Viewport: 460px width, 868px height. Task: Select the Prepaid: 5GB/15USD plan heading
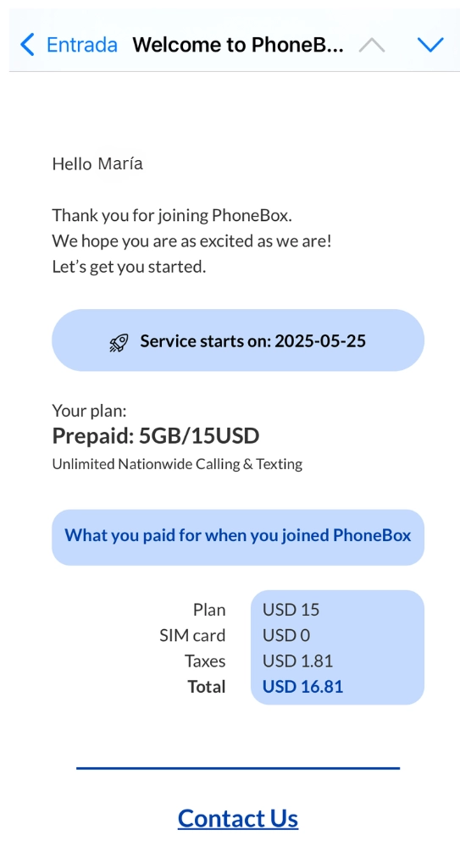156,436
